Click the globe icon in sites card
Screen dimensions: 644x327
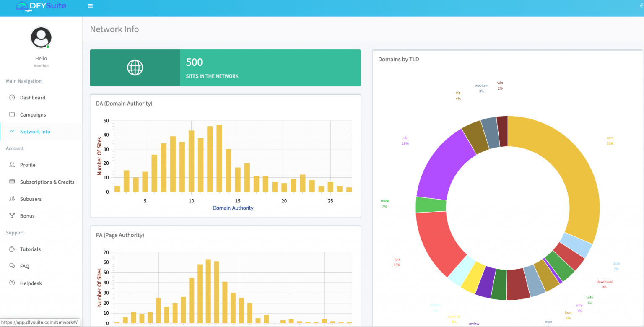[x=135, y=67]
